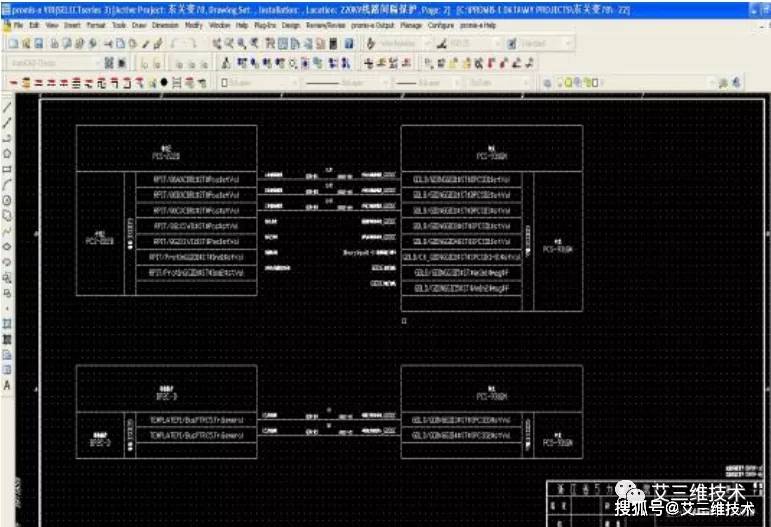Select the Arc draw tool
The image size is (771, 527).
click(x=7, y=184)
